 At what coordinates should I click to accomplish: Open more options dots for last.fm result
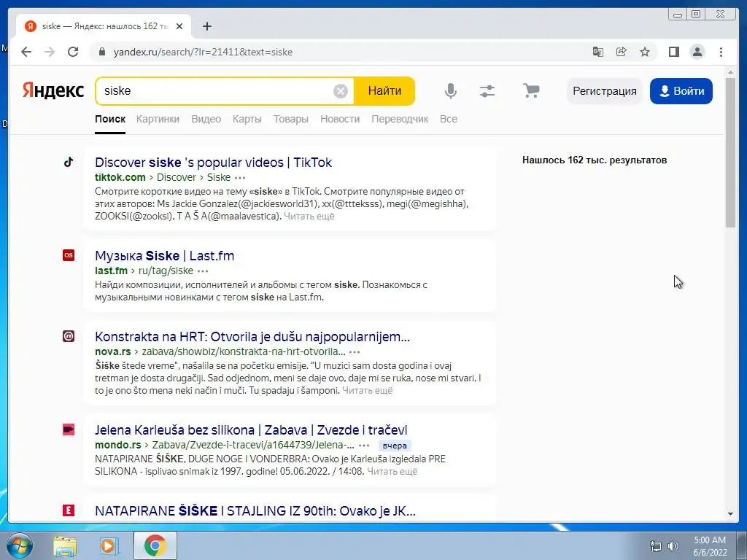pyautogui.click(x=203, y=271)
